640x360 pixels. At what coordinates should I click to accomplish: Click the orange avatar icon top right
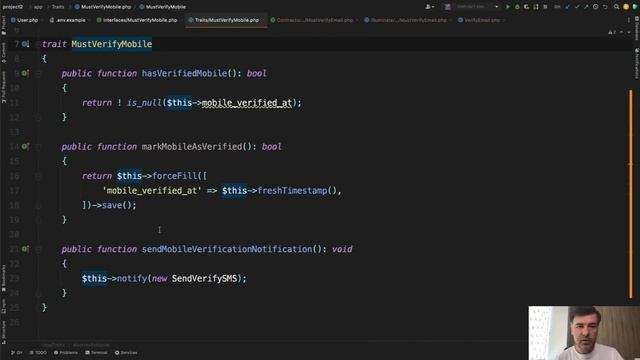coord(626,7)
